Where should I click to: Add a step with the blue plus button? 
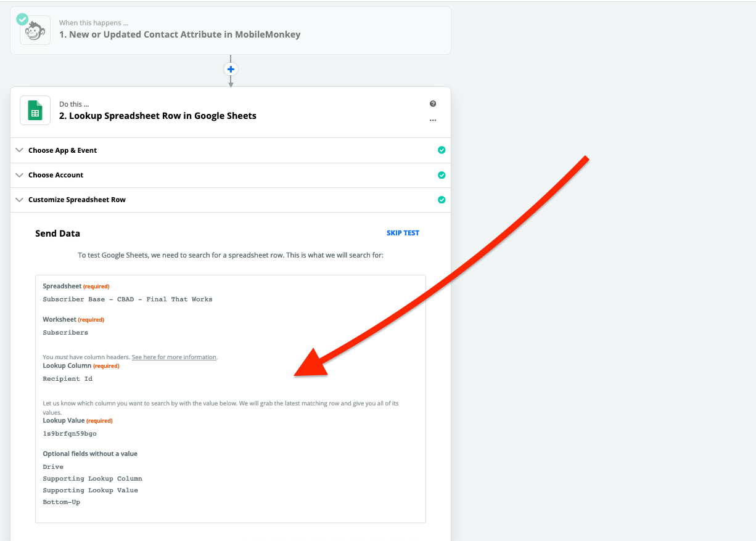coord(231,69)
